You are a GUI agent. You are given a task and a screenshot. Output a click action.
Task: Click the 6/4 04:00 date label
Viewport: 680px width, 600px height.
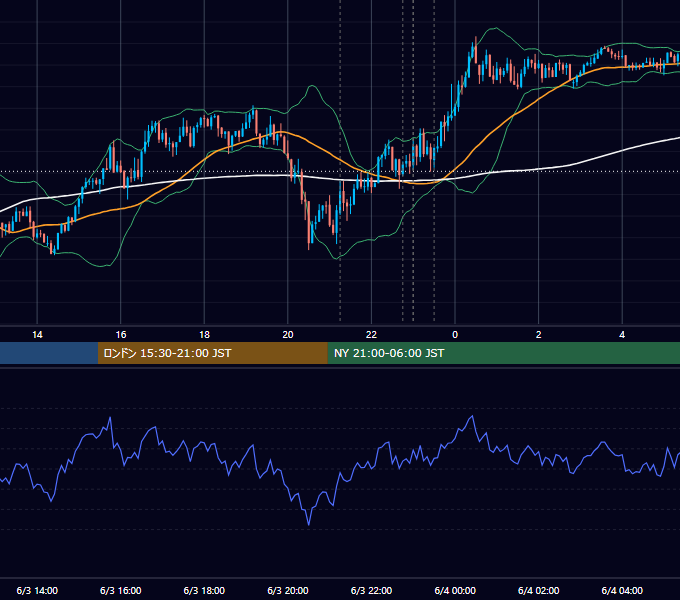[622, 591]
